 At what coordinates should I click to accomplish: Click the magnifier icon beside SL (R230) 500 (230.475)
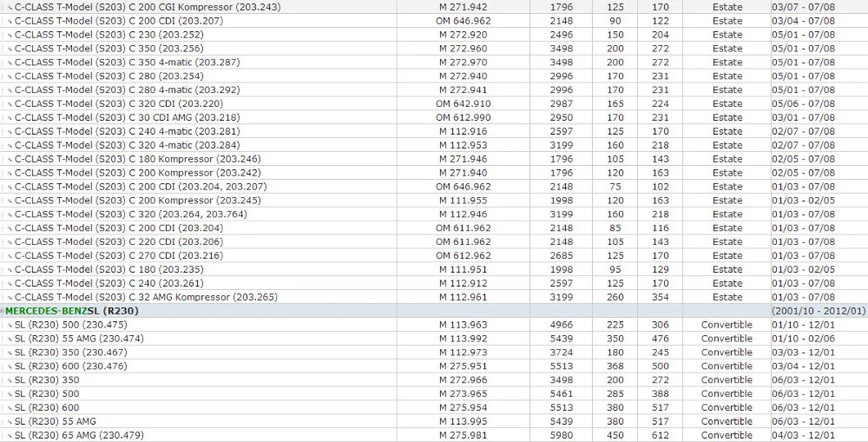10,326
